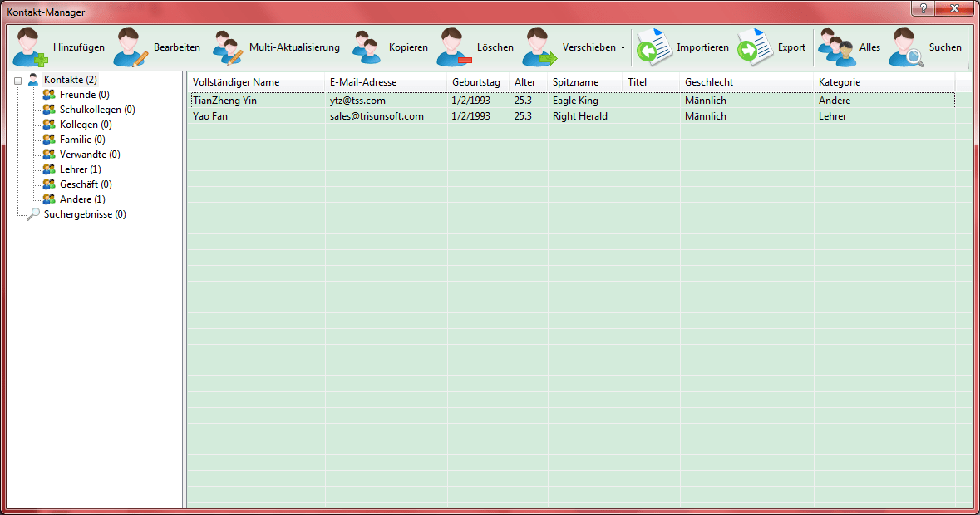This screenshot has width=980, height=515.
Task: Click the Kontakte root person icon
Action: point(33,79)
